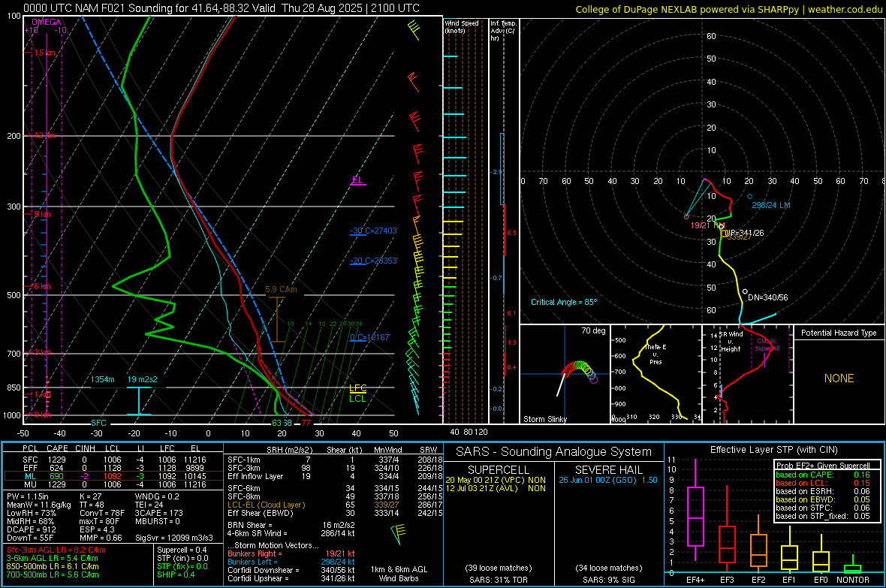Click the SHIP = 0.4 parameter
886x588 pixels.
pyautogui.click(x=176, y=574)
